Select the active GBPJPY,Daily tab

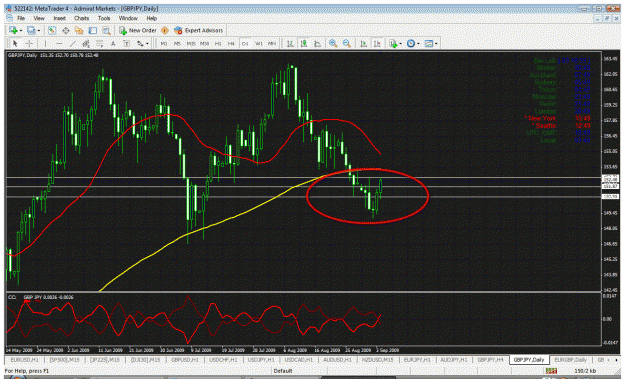529,360
